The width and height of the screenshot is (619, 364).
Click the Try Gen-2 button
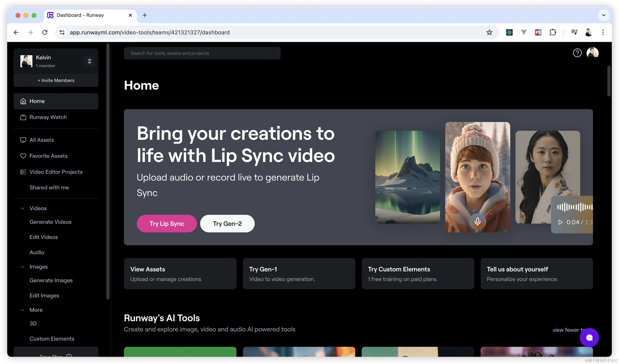coord(227,224)
